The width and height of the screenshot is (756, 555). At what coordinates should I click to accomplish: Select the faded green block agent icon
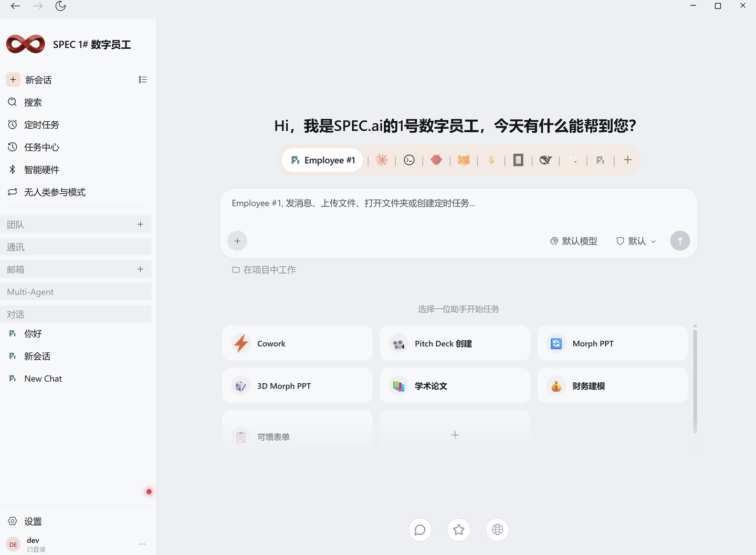tap(600, 160)
